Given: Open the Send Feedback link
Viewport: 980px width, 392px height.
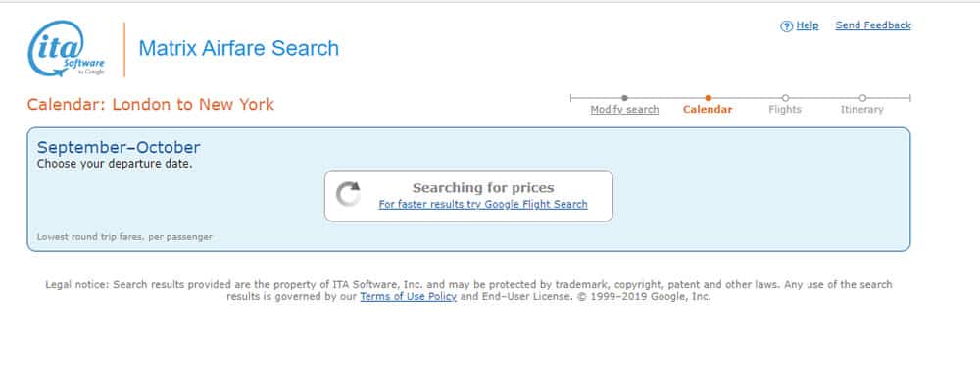Looking at the screenshot, I should point(873,25).
